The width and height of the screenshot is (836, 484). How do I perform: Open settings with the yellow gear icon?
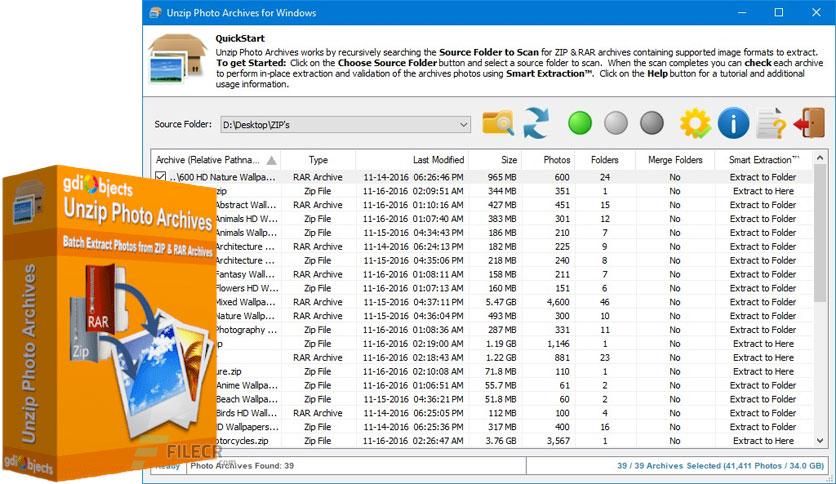[x=695, y=124]
